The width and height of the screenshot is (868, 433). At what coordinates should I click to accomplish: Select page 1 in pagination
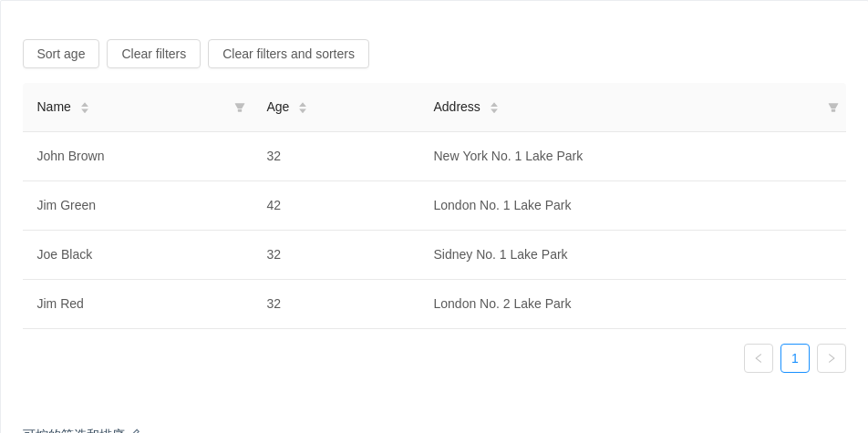click(795, 358)
